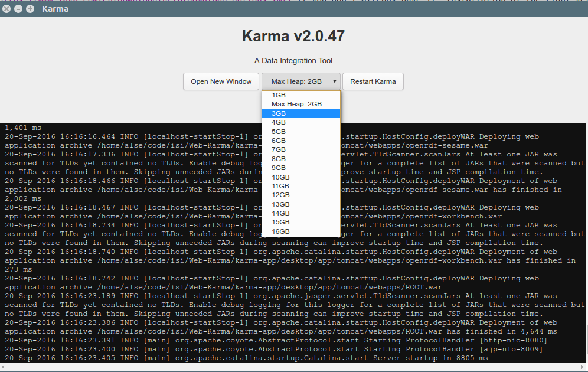The image size is (588, 372).
Task: Click the 'A Data Integration Tool' subtitle
Action: pos(293,61)
